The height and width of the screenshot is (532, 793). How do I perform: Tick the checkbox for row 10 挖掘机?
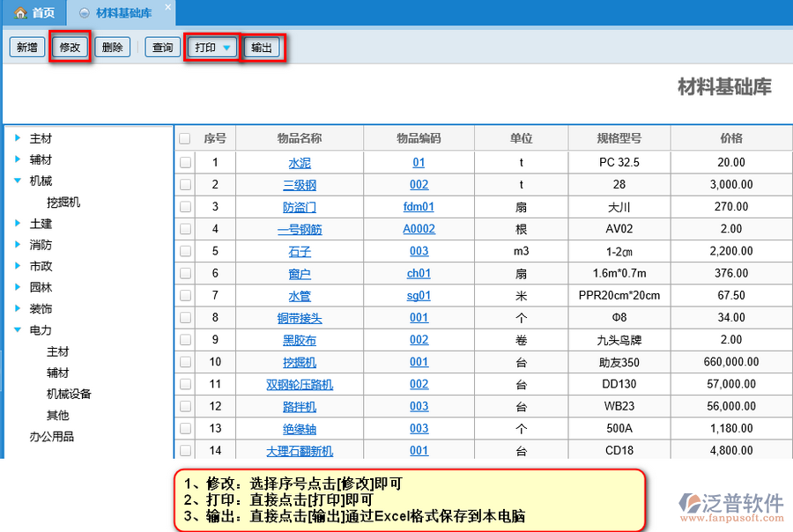185,362
